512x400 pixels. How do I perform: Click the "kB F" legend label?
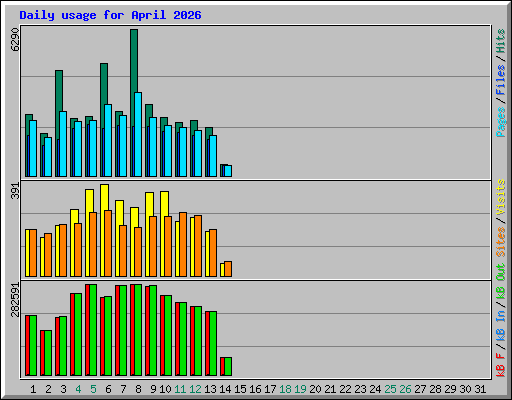tap(501, 365)
